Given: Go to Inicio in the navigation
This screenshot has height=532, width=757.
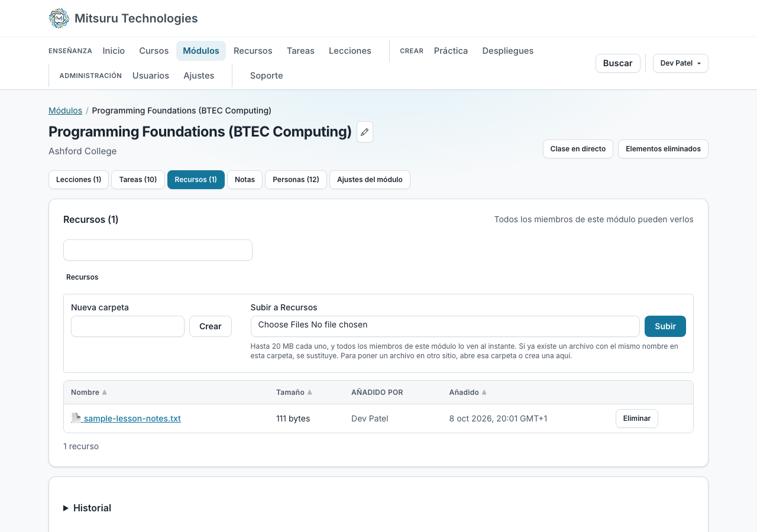Looking at the screenshot, I should pyautogui.click(x=114, y=51).
